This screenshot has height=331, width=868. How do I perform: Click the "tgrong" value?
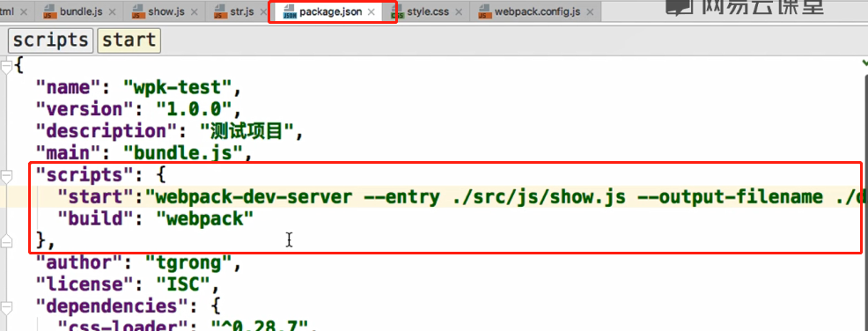(188, 263)
